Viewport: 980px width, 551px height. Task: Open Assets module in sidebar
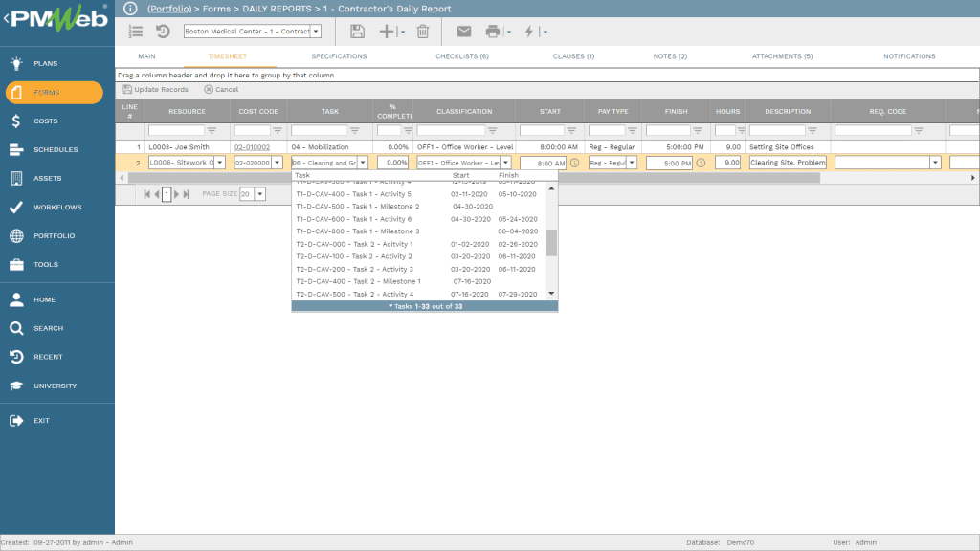click(x=47, y=179)
